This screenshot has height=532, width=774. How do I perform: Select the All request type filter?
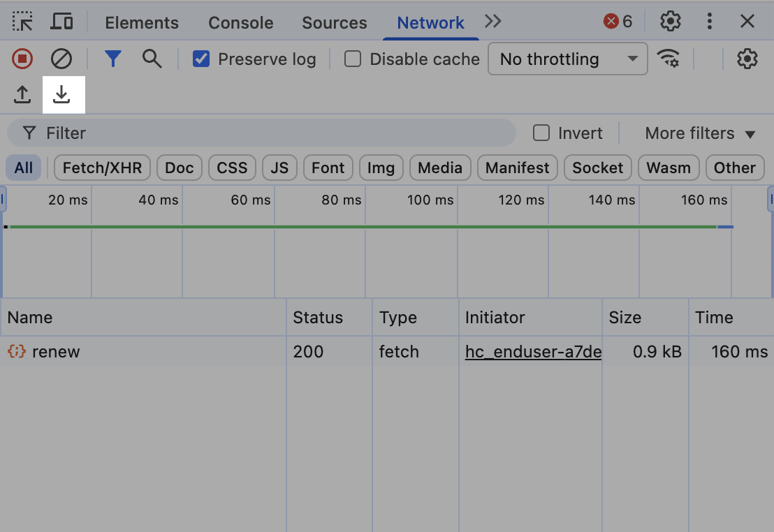[24, 168]
